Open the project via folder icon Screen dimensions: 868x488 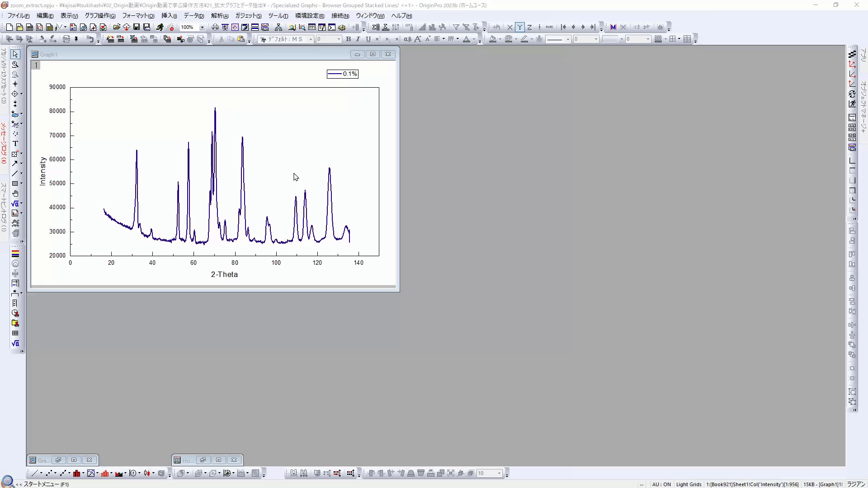(x=117, y=27)
